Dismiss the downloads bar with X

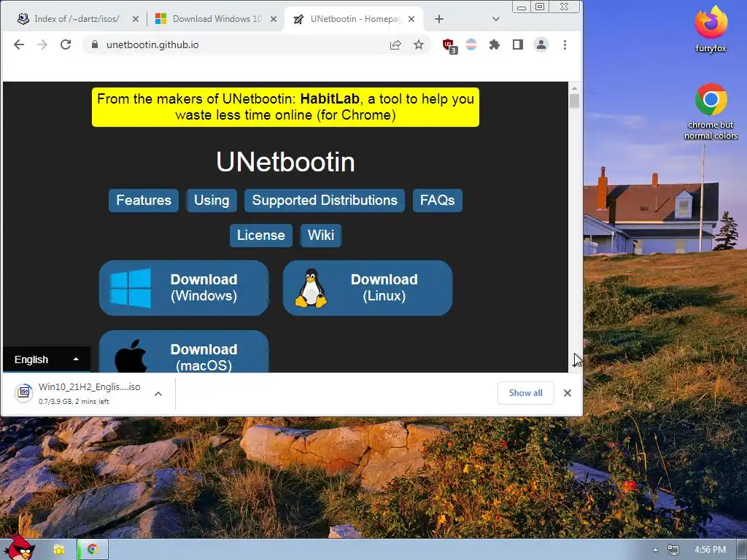(568, 393)
